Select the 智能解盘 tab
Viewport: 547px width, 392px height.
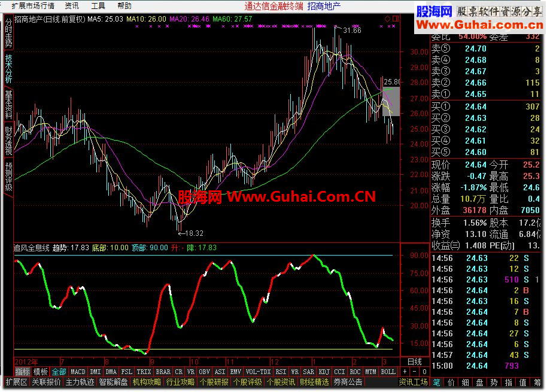click(x=113, y=382)
